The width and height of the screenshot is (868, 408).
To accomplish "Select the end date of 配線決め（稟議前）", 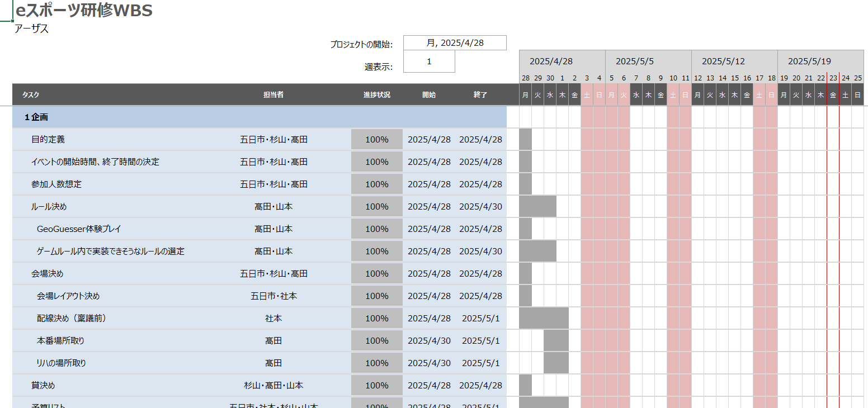I will point(480,319).
